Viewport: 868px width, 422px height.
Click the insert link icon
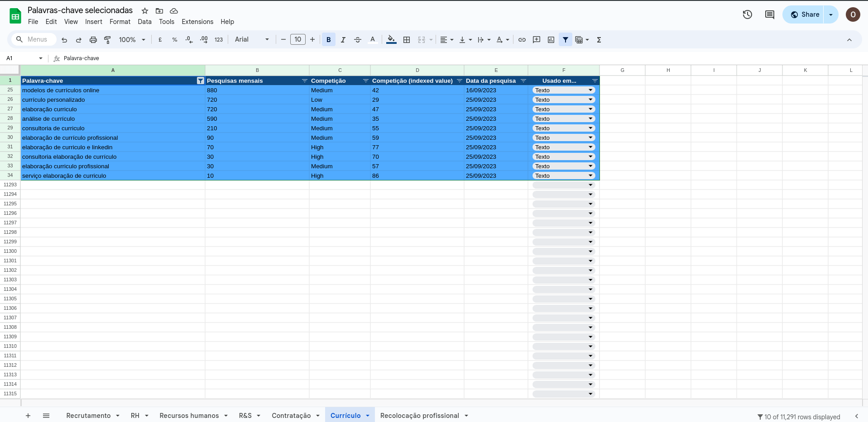pos(522,40)
